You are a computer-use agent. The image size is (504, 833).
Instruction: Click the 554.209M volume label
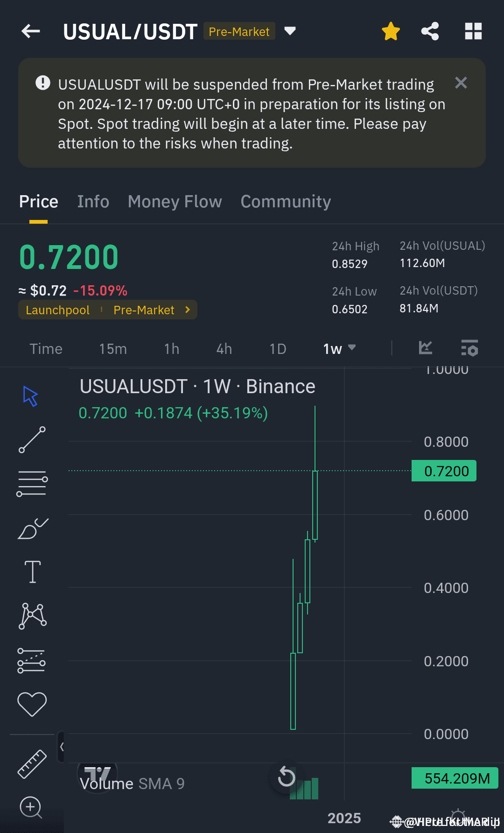coord(455,778)
